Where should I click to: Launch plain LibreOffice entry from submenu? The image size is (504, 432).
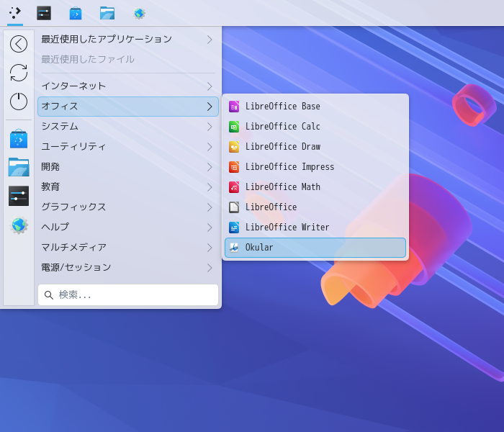[x=315, y=207]
